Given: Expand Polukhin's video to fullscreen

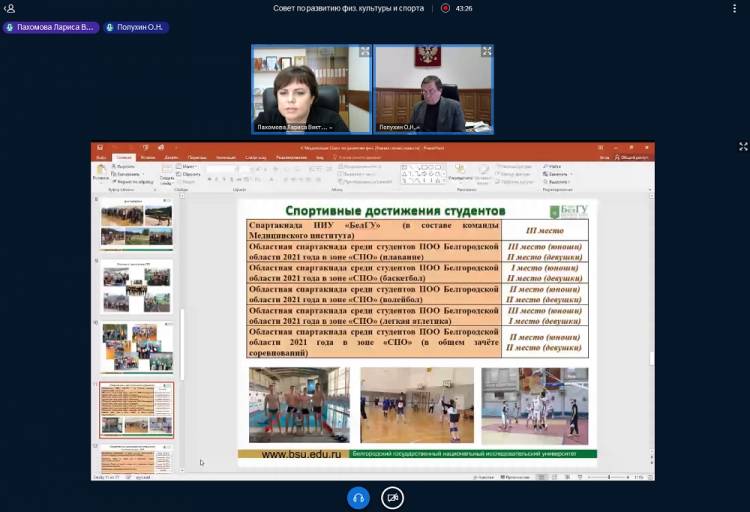Looking at the screenshot, I should [487, 51].
